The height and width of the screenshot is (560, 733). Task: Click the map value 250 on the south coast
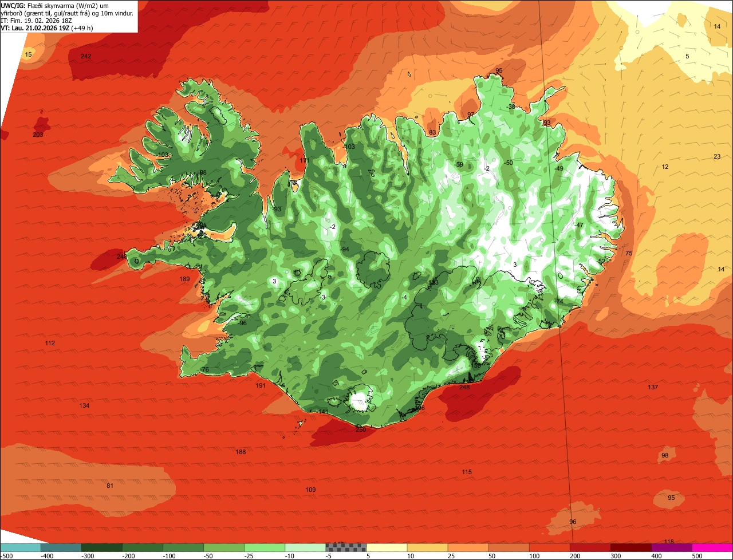coord(360,429)
